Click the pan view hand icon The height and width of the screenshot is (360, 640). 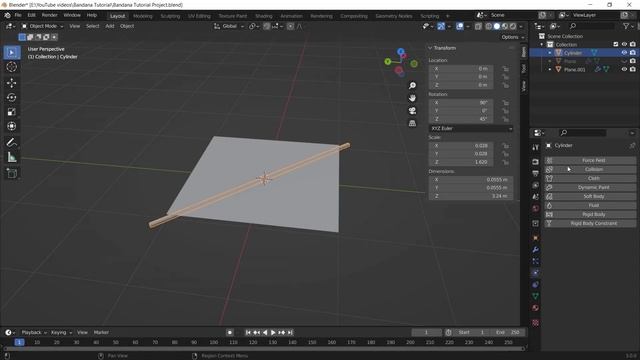(x=412, y=98)
